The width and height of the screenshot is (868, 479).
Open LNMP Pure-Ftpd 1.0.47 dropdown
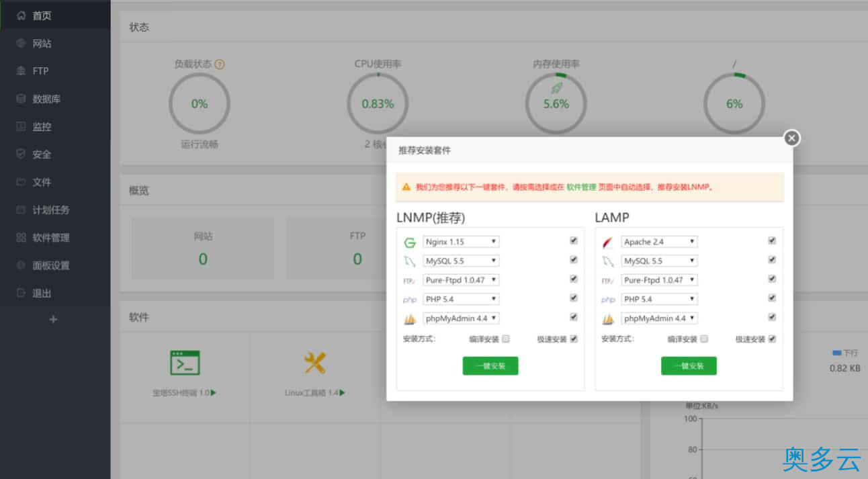461,280
